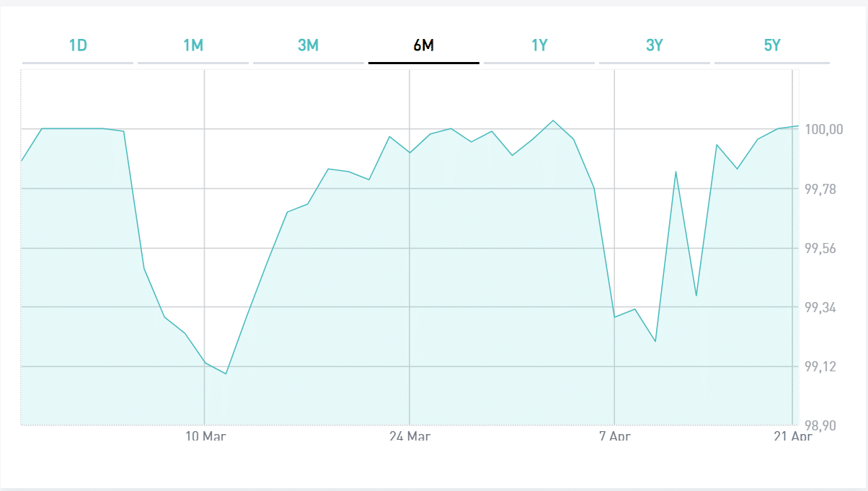Click the 99,34 y-axis value label
Image resolution: width=868 pixels, height=491 pixels.
tap(821, 309)
